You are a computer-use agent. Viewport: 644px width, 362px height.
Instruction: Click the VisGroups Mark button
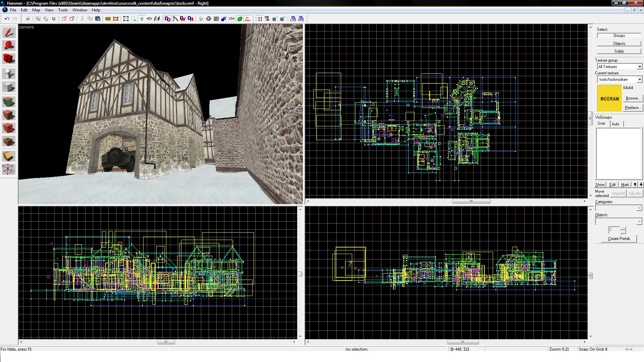[625, 185]
